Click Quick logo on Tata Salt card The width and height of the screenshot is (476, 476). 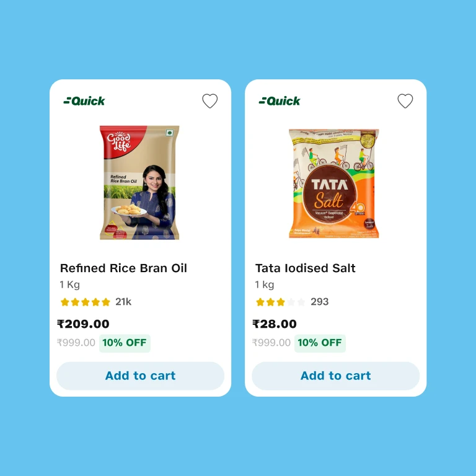pyautogui.click(x=280, y=101)
